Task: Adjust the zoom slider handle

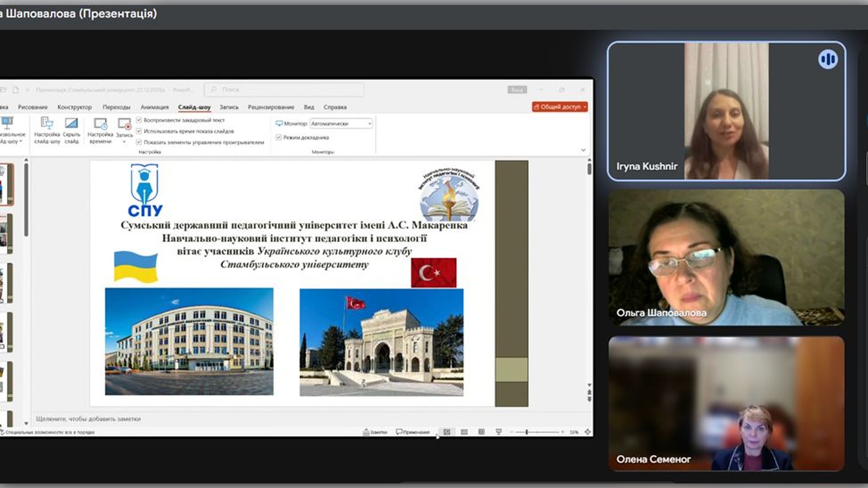Action: click(x=527, y=432)
